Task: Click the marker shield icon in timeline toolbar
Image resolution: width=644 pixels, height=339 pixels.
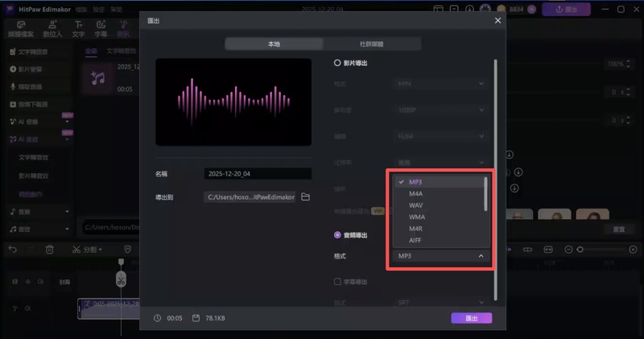Action: (128, 250)
